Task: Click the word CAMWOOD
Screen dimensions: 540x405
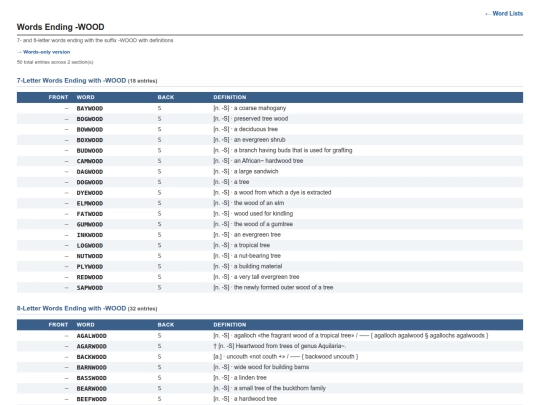Action: click(x=90, y=161)
